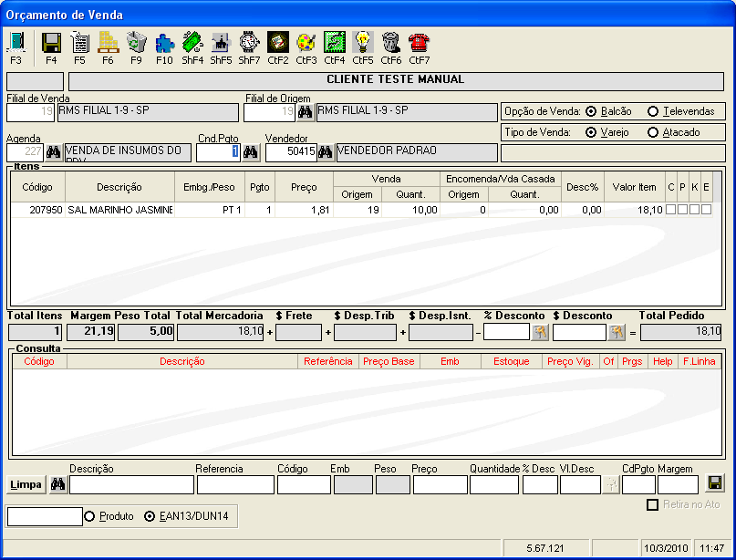Click the Vendedor code field 50415
Screen dimensions: 736x560
pyautogui.click(x=291, y=152)
